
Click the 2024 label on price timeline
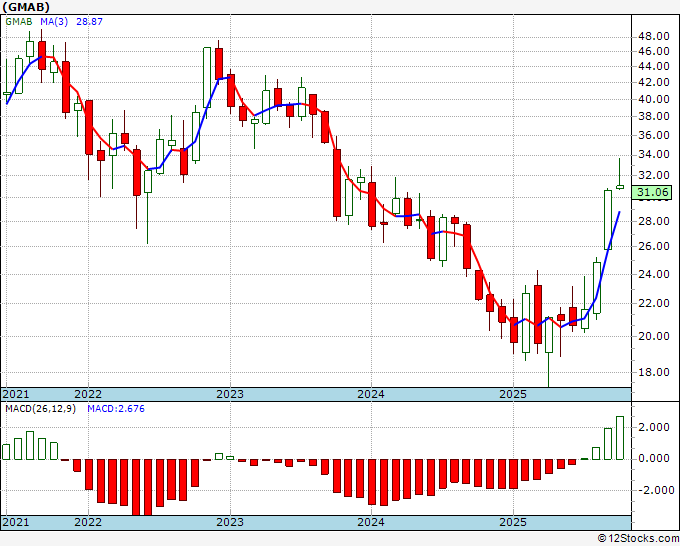click(371, 394)
